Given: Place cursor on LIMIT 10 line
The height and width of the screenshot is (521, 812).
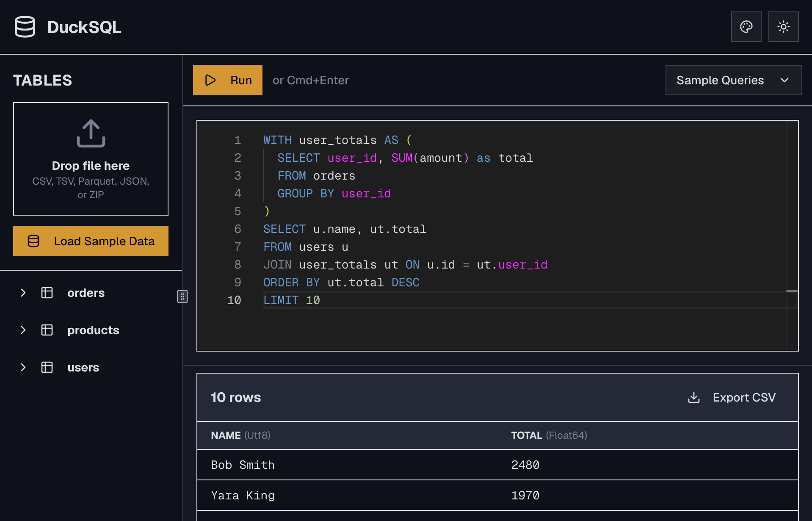Looking at the screenshot, I should click(292, 300).
